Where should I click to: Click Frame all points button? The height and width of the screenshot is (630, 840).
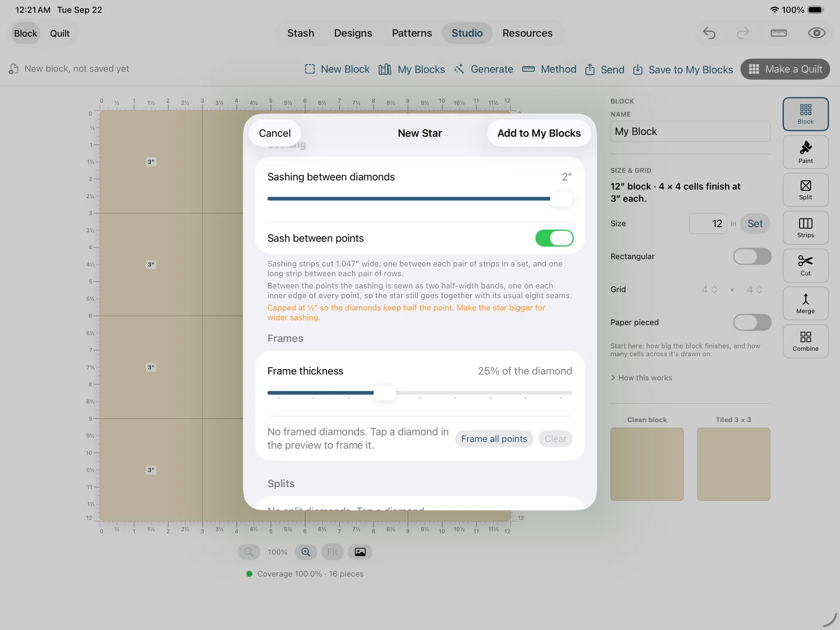[x=494, y=439]
